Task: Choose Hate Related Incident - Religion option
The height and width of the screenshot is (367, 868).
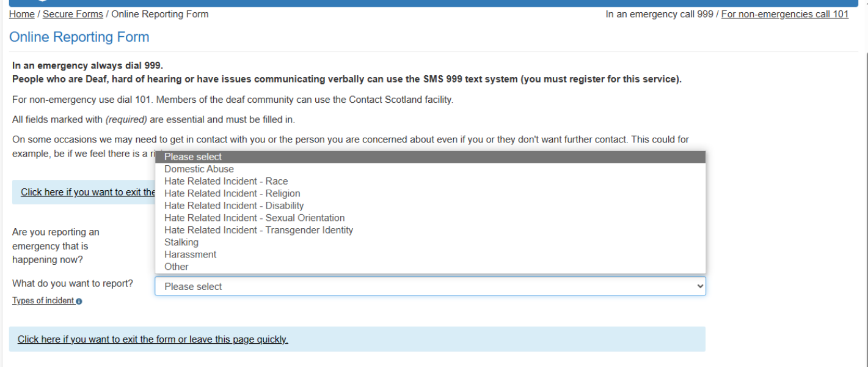Action: tap(232, 193)
